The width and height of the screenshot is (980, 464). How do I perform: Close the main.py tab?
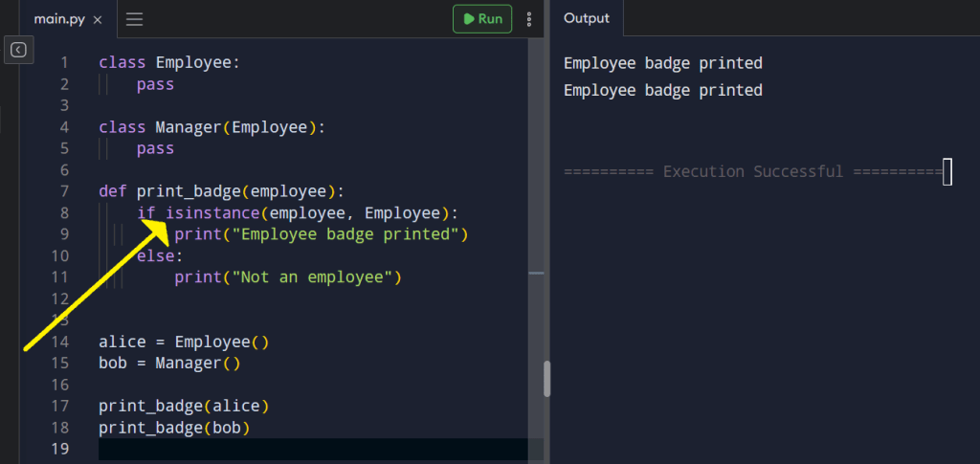click(98, 19)
